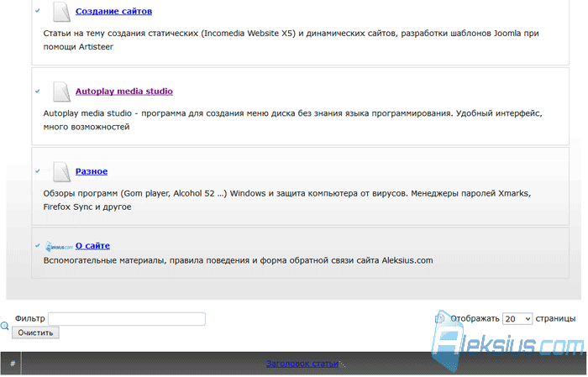
Task: Click the checkmark next to Autoplay media studio
Action: point(38,91)
